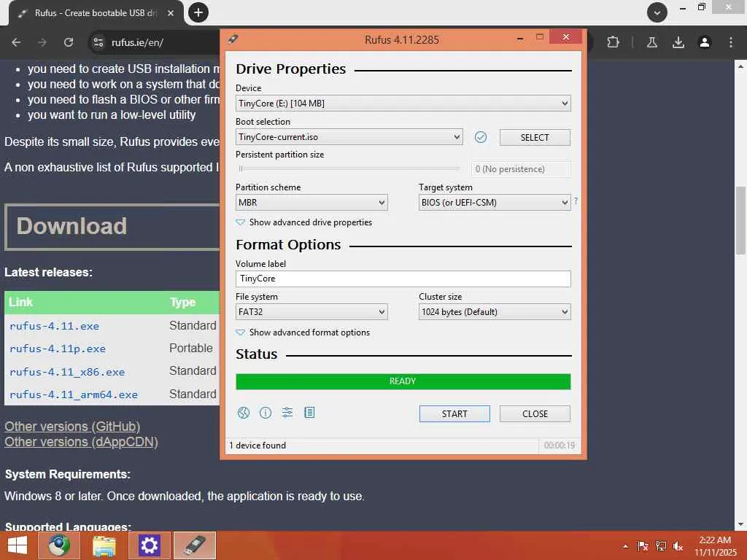Open the Target system dropdown
747x560 pixels.
pos(495,203)
